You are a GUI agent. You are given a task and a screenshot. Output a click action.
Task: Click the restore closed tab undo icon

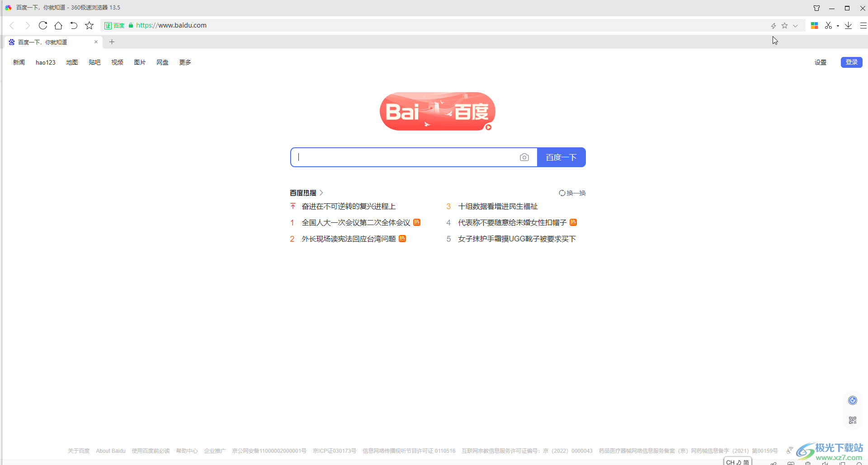[x=74, y=25]
